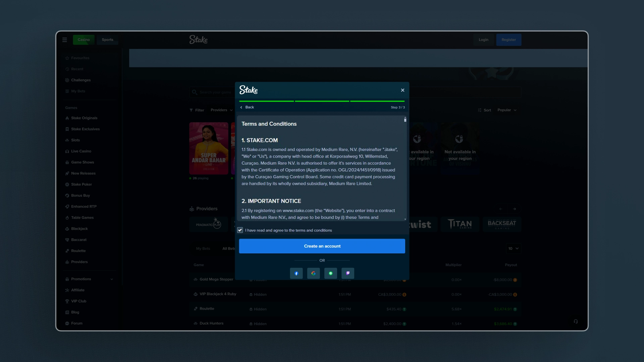This screenshot has height=362, width=644.
Task: Click the Stake logo in the dialog
Action: pos(249,90)
